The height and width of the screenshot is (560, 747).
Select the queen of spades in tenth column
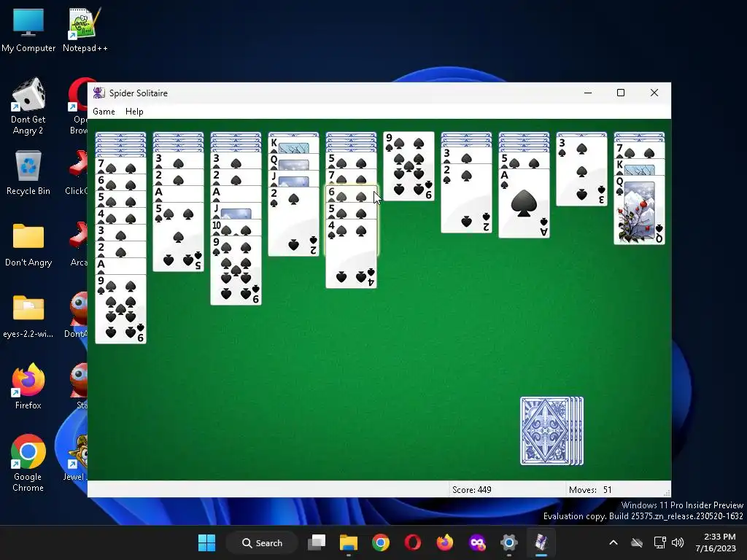tap(639, 210)
